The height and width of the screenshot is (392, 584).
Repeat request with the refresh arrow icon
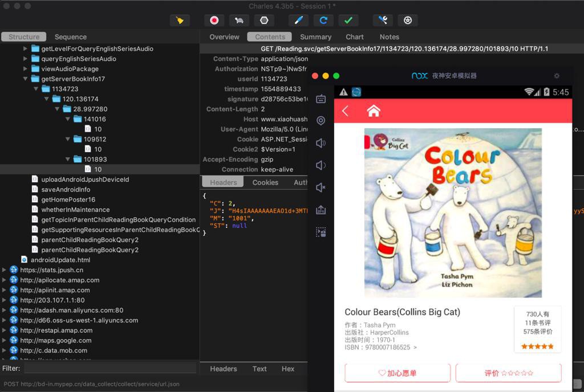(323, 21)
